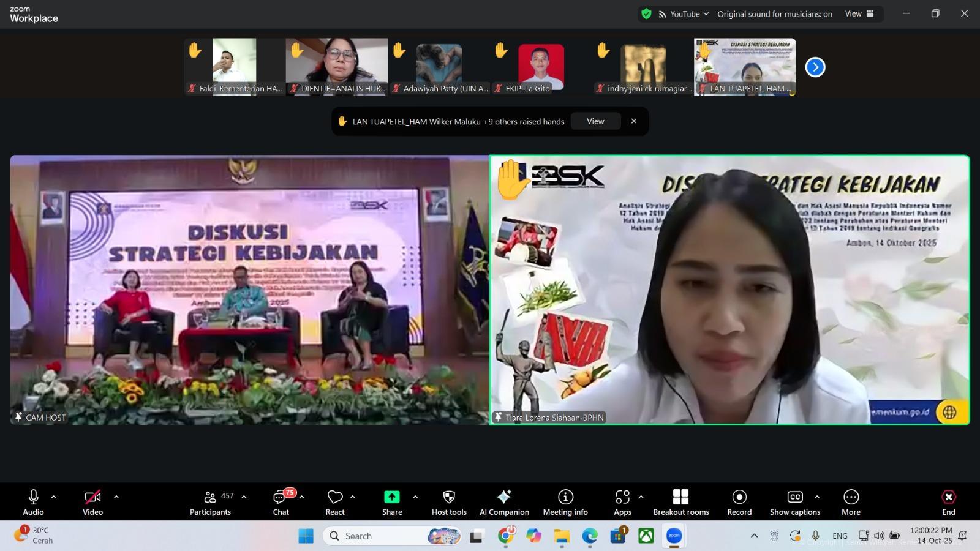
Task: Expand the YouTube livestream dropdown
Action: point(684,14)
